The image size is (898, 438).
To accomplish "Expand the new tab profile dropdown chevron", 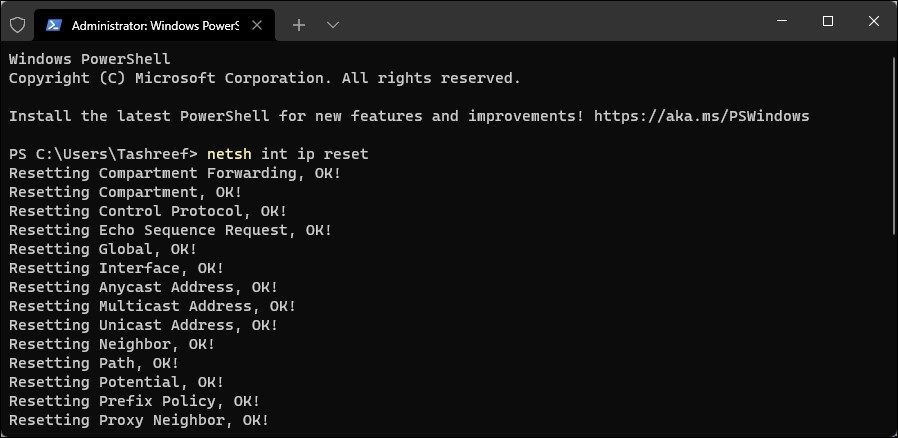I will click(333, 24).
